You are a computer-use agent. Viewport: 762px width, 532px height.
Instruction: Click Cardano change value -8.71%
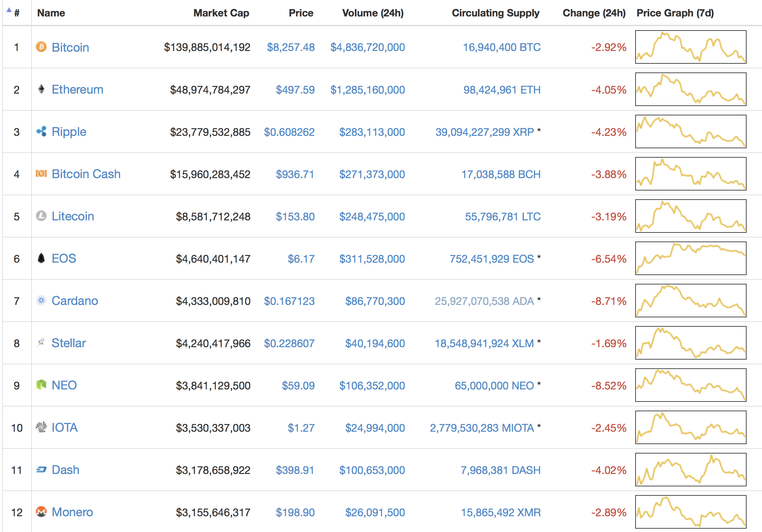pos(609,301)
